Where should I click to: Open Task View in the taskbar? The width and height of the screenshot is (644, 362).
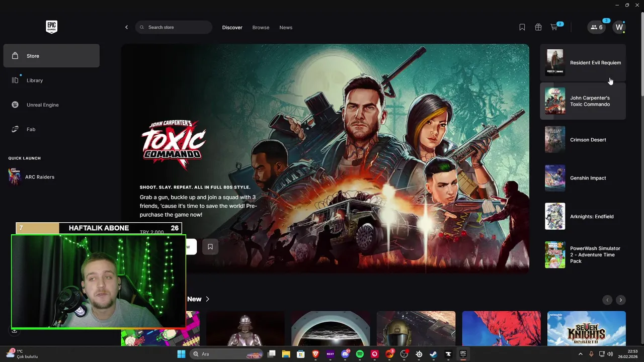pos(272,354)
